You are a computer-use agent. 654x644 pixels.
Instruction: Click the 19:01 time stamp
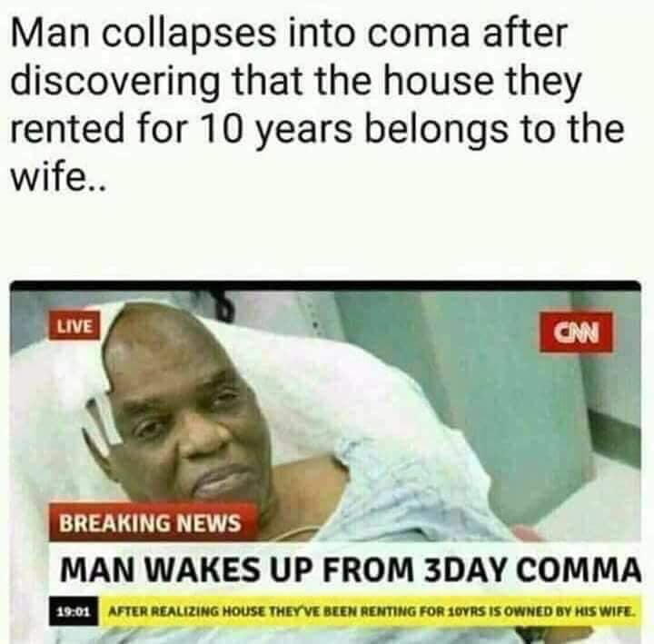(74, 612)
